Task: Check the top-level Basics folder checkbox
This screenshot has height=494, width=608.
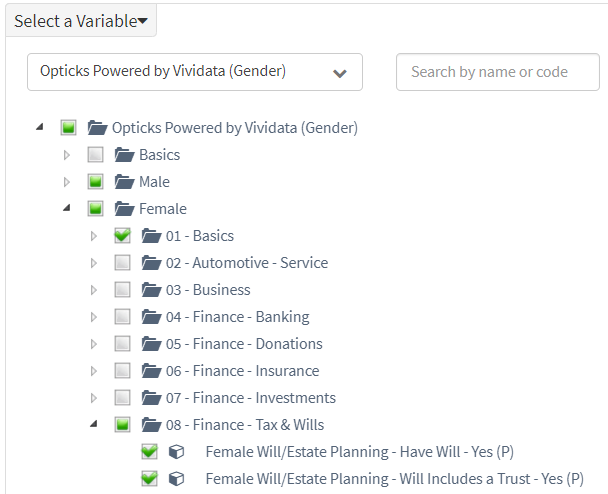Action: coord(95,155)
